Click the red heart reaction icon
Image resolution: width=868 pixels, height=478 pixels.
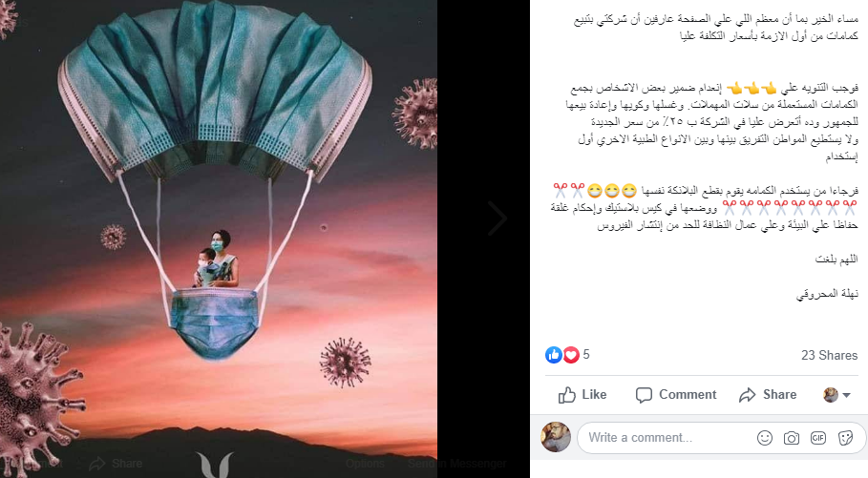click(x=571, y=355)
